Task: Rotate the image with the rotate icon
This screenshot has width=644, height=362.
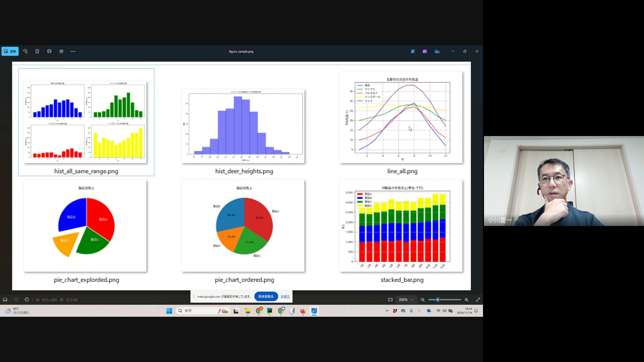Action: (25, 51)
